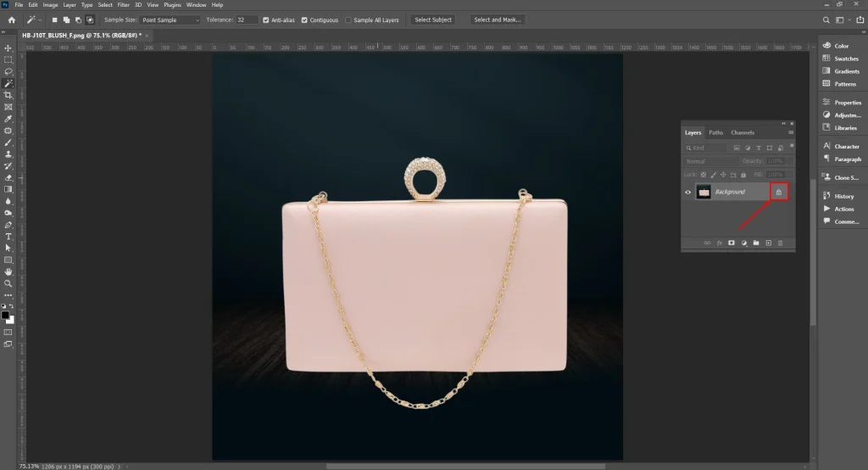The height and width of the screenshot is (470, 868).
Task: Select the Blur tool
Action: (8, 201)
